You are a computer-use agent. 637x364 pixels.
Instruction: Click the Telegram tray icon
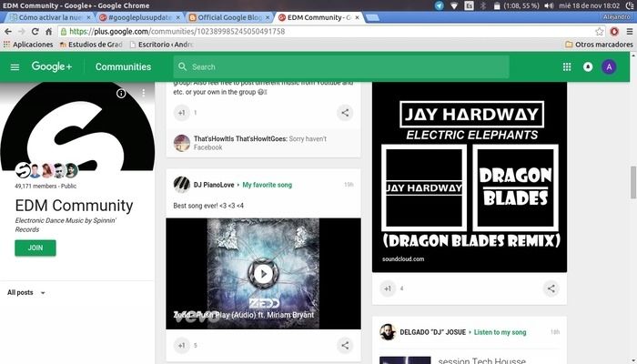click(440, 5)
